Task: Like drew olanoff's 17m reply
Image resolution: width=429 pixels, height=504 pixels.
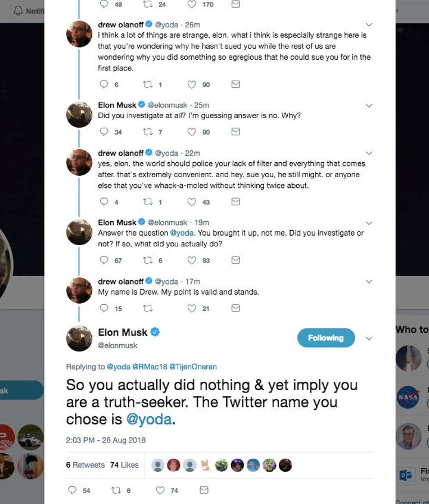Action: click(191, 308)
